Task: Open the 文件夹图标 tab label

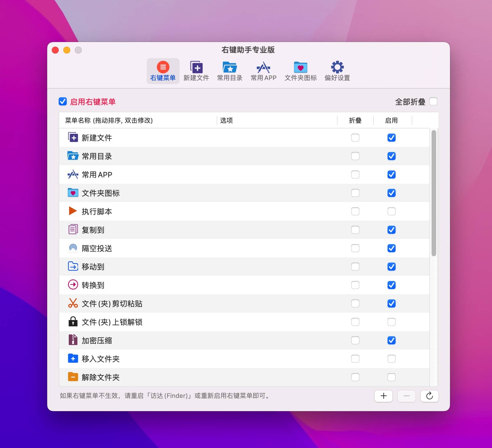Action: pos(301,78)
